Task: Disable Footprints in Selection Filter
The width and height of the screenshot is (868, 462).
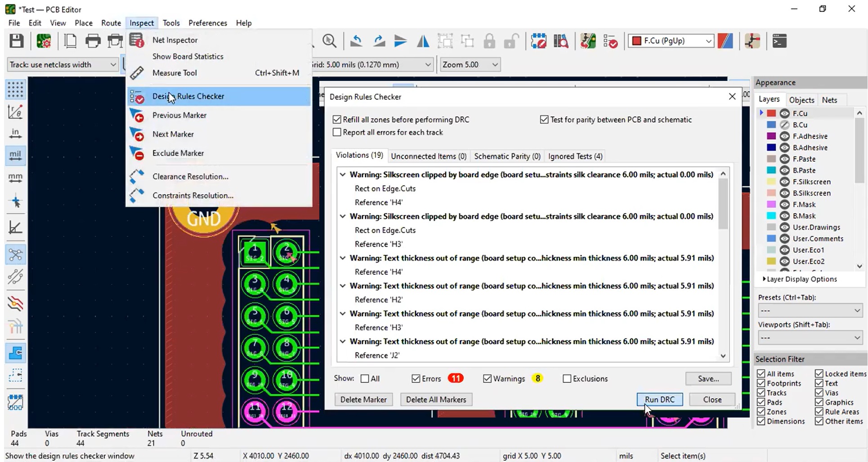Action: (761, 383)
